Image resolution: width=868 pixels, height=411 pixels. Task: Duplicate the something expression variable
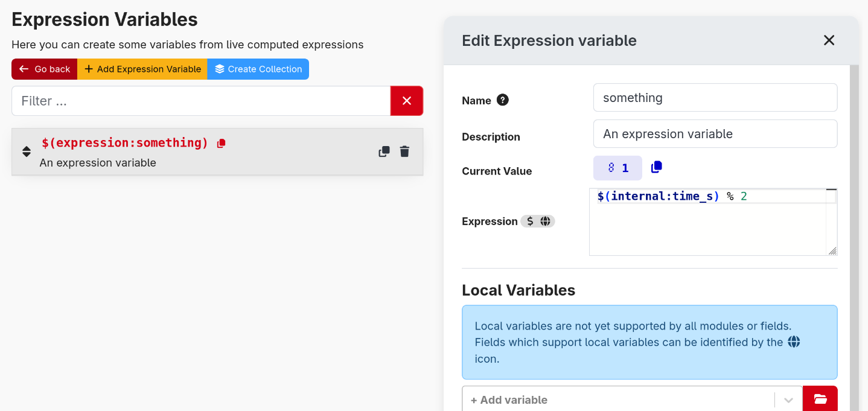(x=384, y=151)
